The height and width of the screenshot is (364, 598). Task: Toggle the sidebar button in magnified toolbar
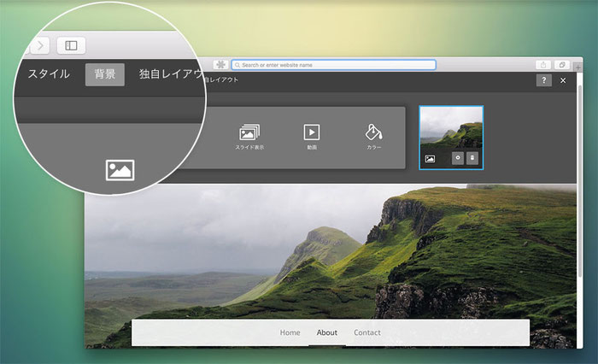coord(71,46)
